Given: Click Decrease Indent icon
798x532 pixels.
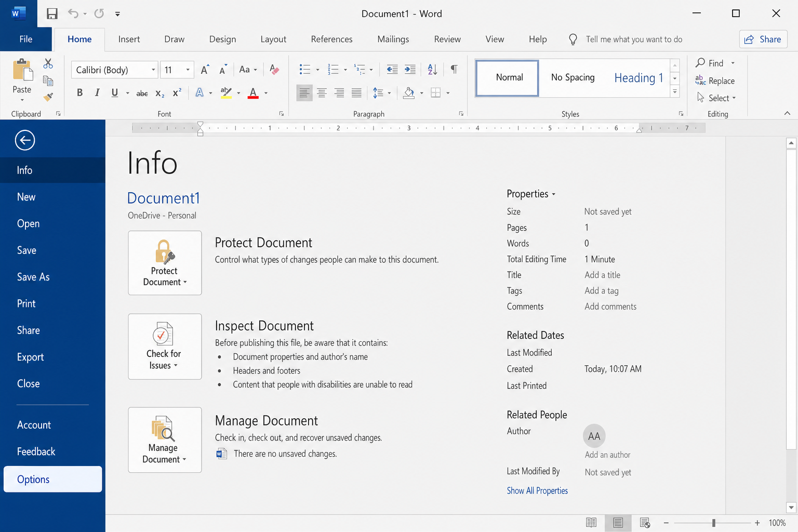Looking at the screenshot, I should coord(392,69).
